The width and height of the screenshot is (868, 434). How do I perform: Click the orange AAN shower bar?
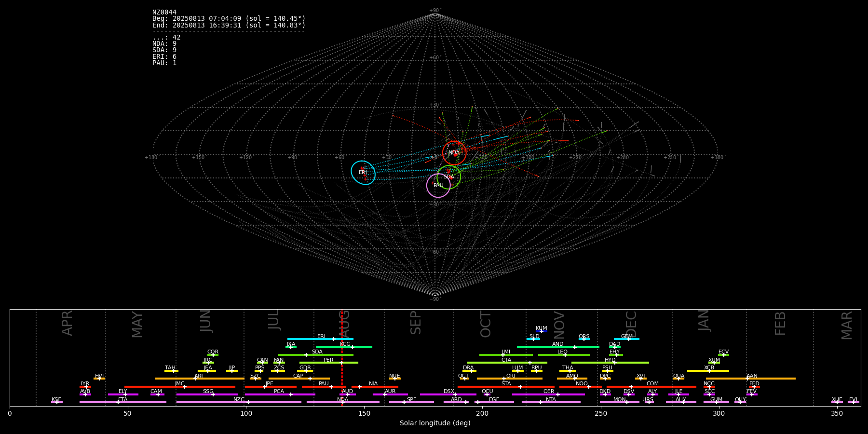point(751,379)
